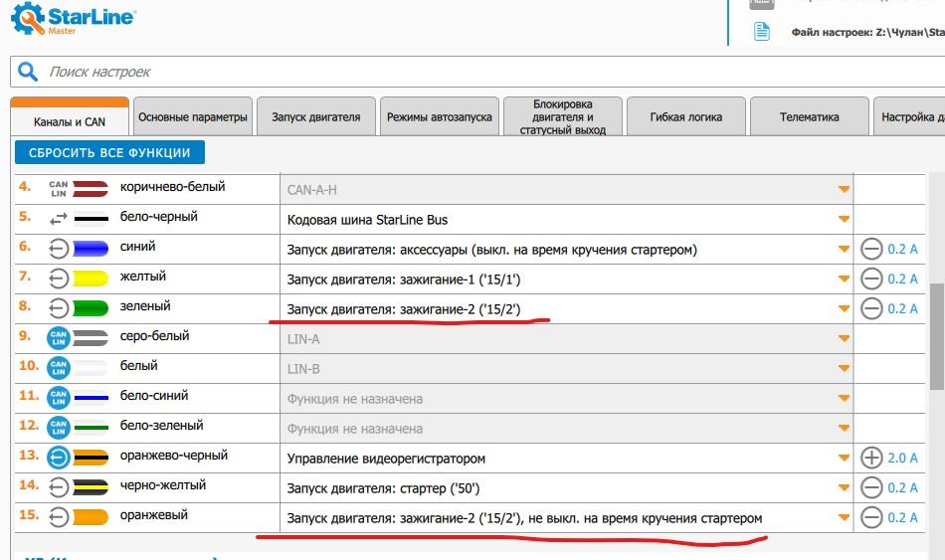945x560 pixels.
Task: Click the StarLine Master logo icon
Action: pyautogui.click(x=28, y=20)
